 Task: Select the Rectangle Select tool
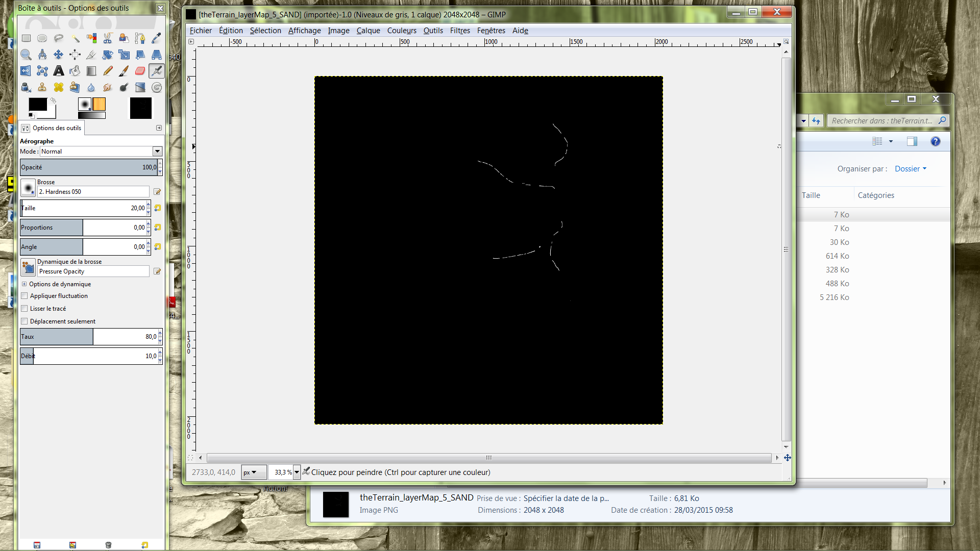[x=26, y=38]
